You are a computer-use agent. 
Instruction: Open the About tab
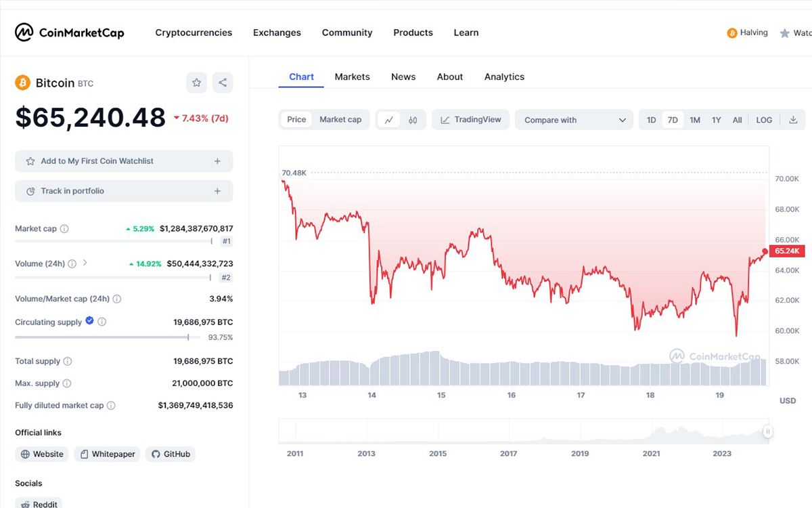[x=450, y=77]
